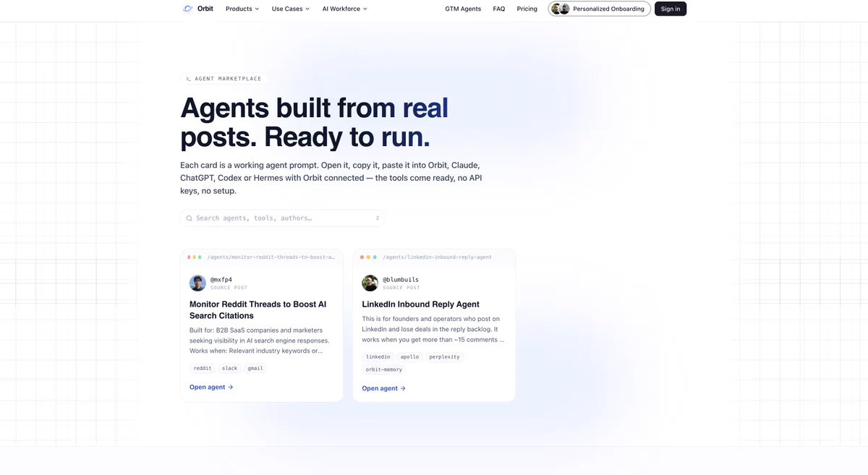Click the /agents/linkedin-inbound-reply-agent path text
This screenshot has width=868, height=475.
[438, 257]
